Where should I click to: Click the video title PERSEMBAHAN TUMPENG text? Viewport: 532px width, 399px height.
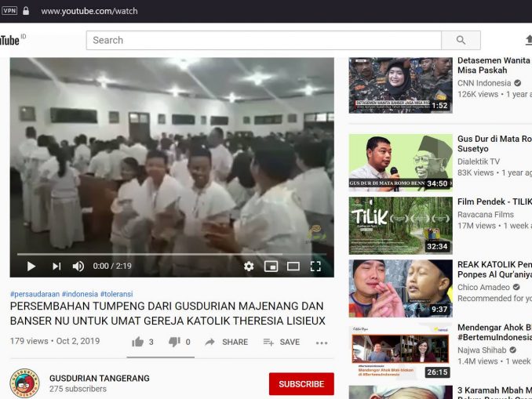[x=168, y=314]
